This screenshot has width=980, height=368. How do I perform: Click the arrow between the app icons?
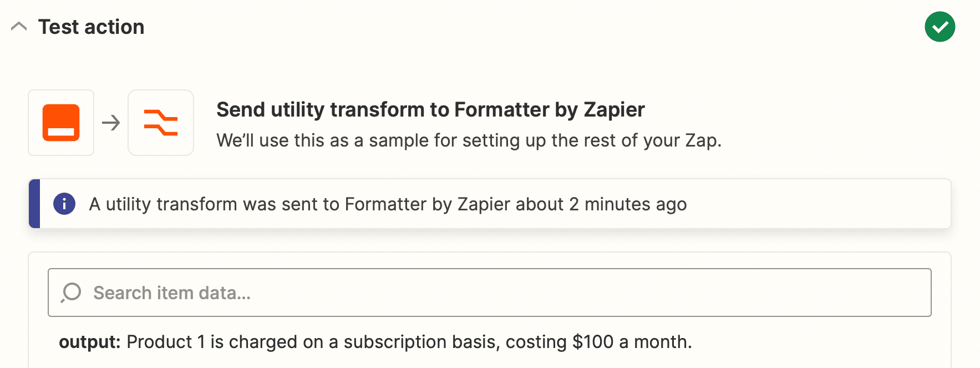pos(111,123)
